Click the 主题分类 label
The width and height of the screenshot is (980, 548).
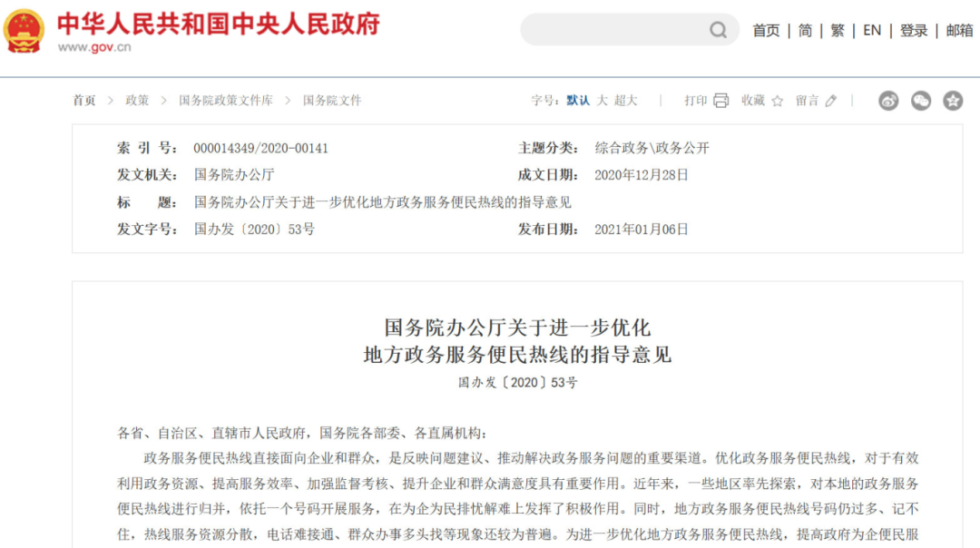pos(548,148)
